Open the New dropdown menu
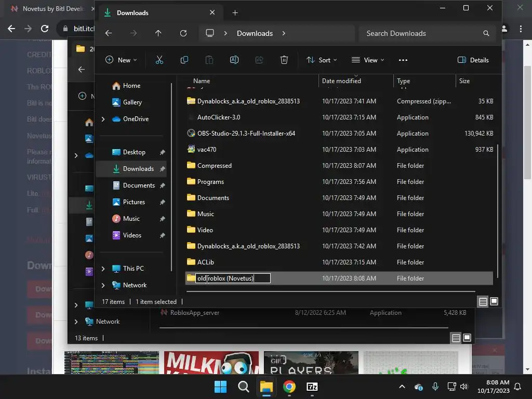Screen dimensions: 532x399 pyautogui.click(x=121, y=60)
